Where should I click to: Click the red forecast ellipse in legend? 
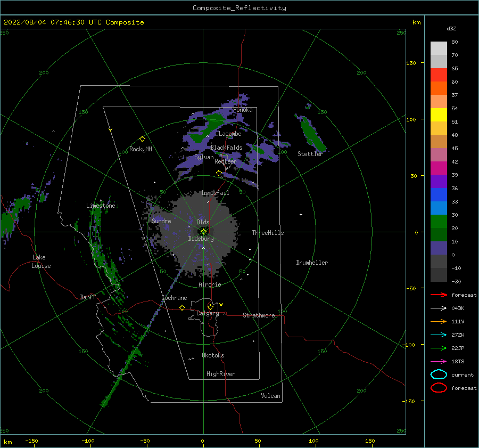pos(439,388)
